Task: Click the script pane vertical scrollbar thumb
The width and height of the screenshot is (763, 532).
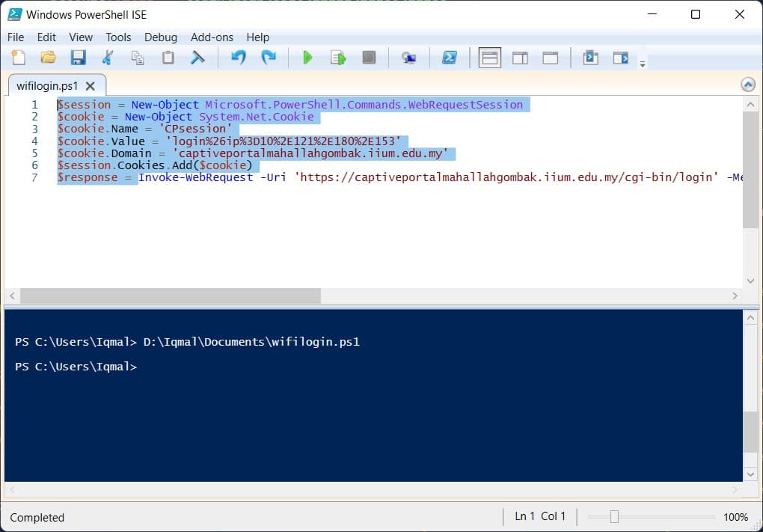Action: (x=750, y=170)
